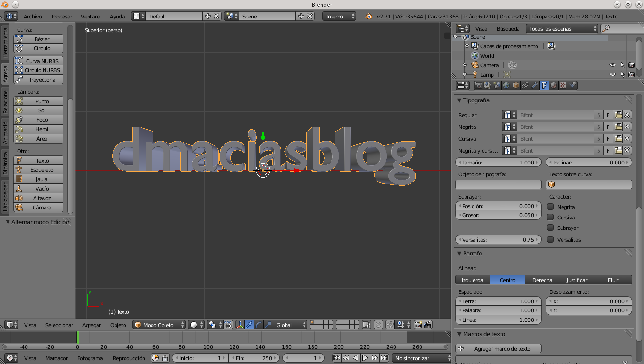Add a Bézier curve
The width and height of the screenshot is (644, 364).
pyautogui.click(x=38, y=39)
